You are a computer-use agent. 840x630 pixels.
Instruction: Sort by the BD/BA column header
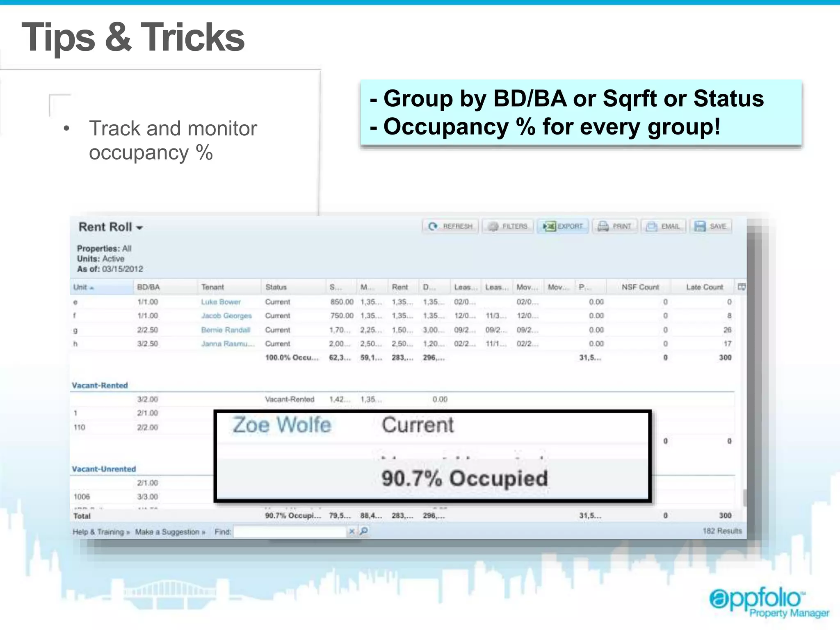coord(165,287)
